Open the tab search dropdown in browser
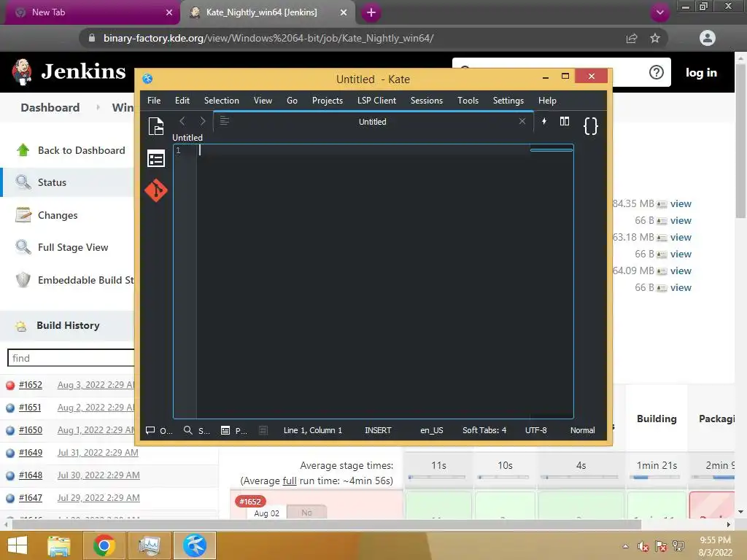Viewport: 747px width, 560px height. click(x=659, y=12)
